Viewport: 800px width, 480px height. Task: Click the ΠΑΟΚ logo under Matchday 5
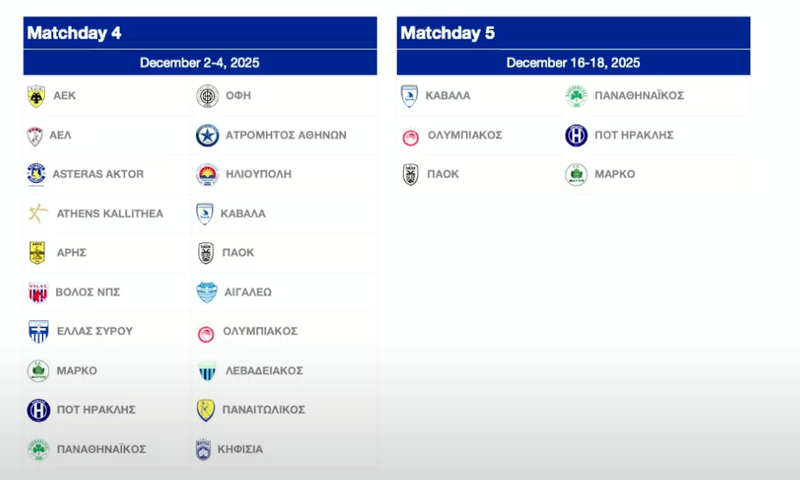click(x=410, y=174)
